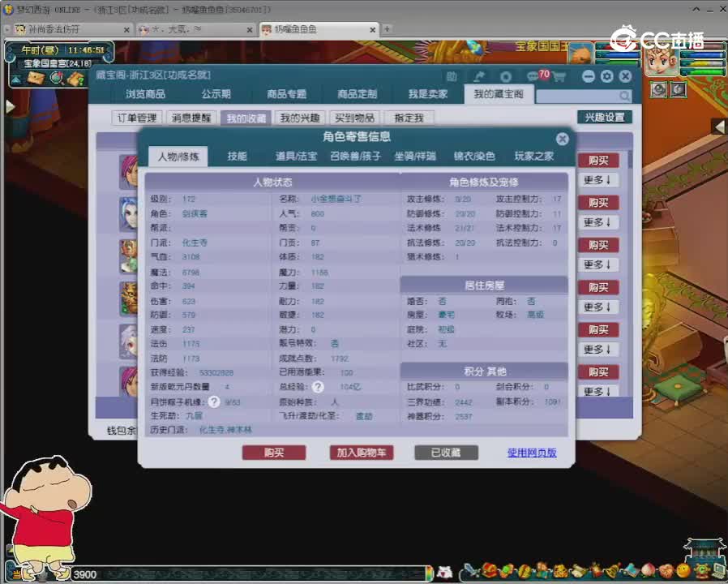Image resolution: width=728 pixels, height=584 pixels.
Task: Open the shopping cart icon in 藏宝阁 header
Action: (559, 77)
